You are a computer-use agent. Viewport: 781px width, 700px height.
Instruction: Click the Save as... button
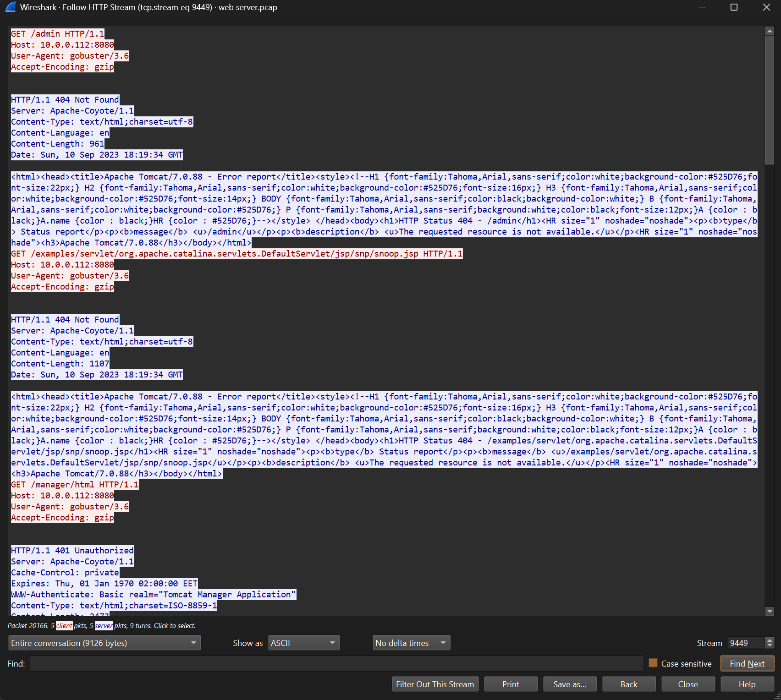[570, 684]
